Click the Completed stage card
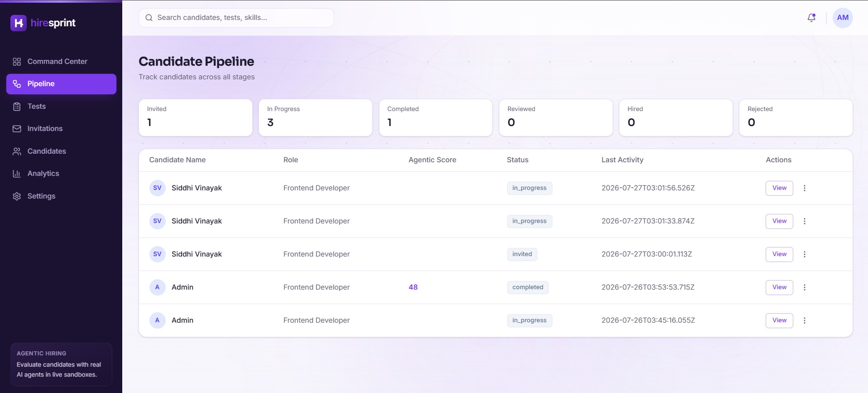The image size is (868, 393). [x=436, y=117]
